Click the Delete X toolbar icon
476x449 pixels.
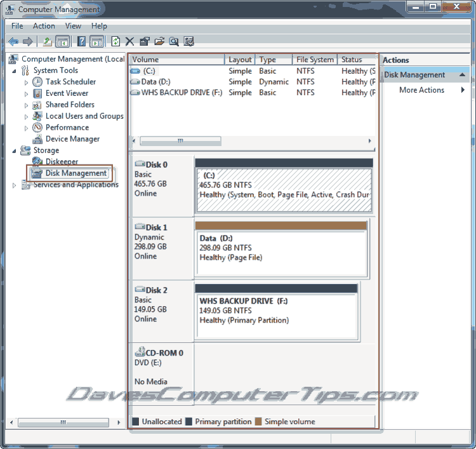pos(129,41)
